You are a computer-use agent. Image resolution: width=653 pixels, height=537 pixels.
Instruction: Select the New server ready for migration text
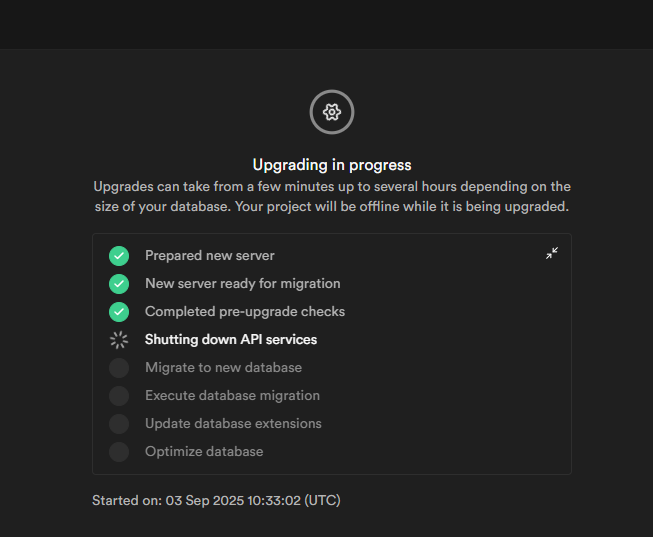pos(242,284)
